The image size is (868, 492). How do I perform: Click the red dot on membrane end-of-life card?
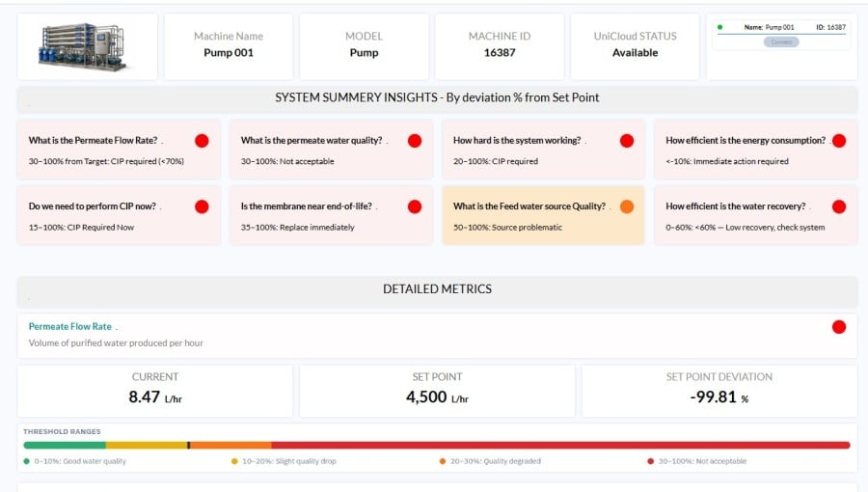pyautogui.click(x=415, y=206)
